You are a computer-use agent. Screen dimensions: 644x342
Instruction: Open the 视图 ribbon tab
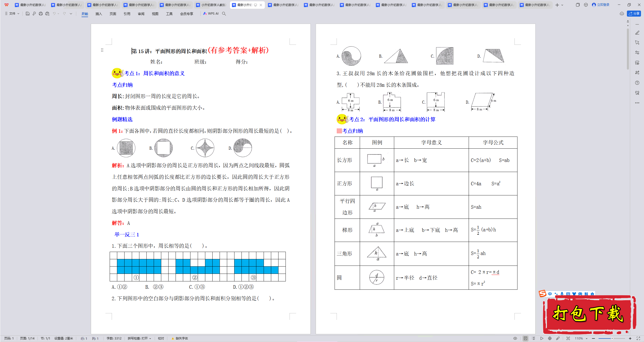pos(155,14)
